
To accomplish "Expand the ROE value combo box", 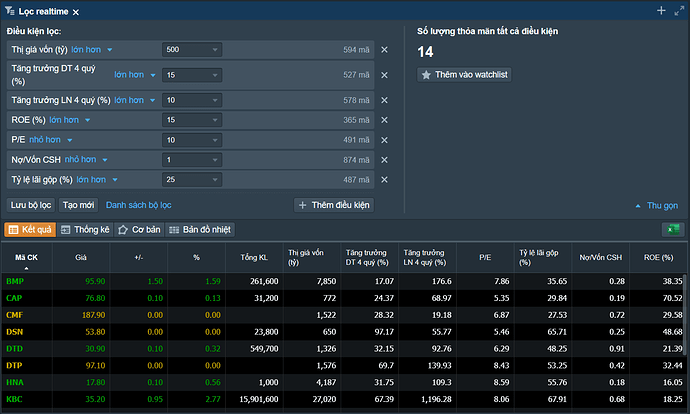I will 216,120.
